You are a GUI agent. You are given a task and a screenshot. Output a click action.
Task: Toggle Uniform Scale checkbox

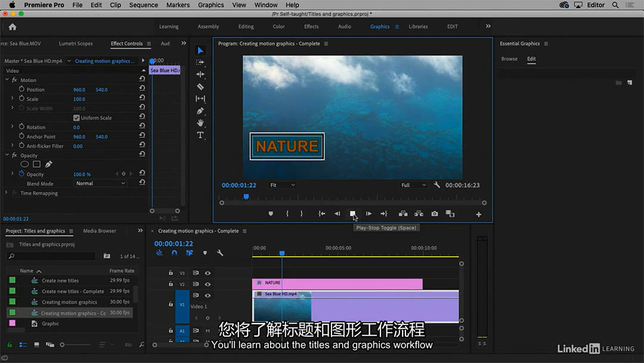point(76,118)
